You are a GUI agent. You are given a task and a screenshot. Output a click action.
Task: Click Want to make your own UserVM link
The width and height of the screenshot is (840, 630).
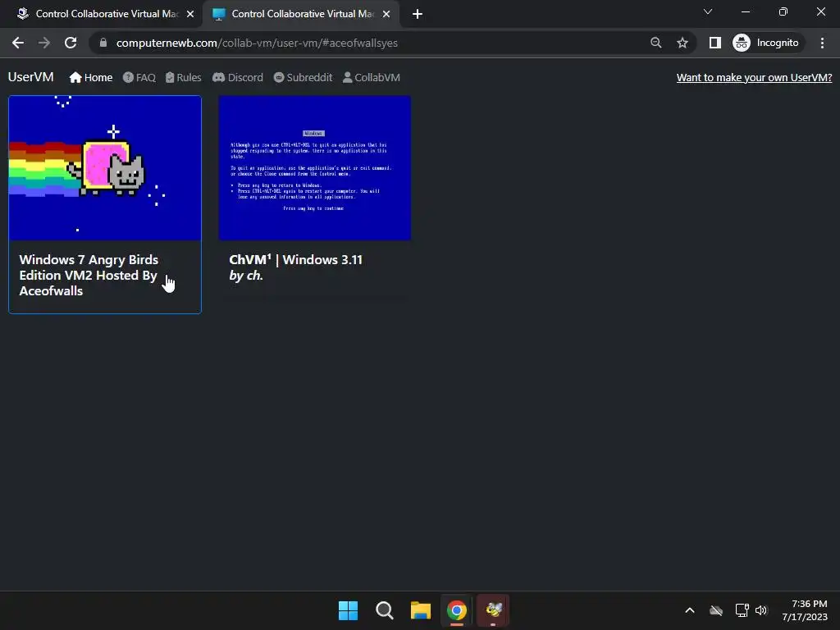coord(755,78)
